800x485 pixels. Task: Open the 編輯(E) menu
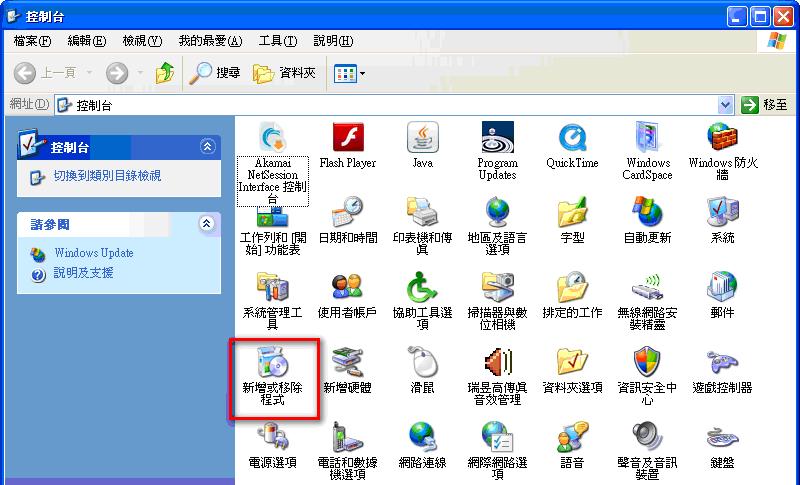point(87,41)
